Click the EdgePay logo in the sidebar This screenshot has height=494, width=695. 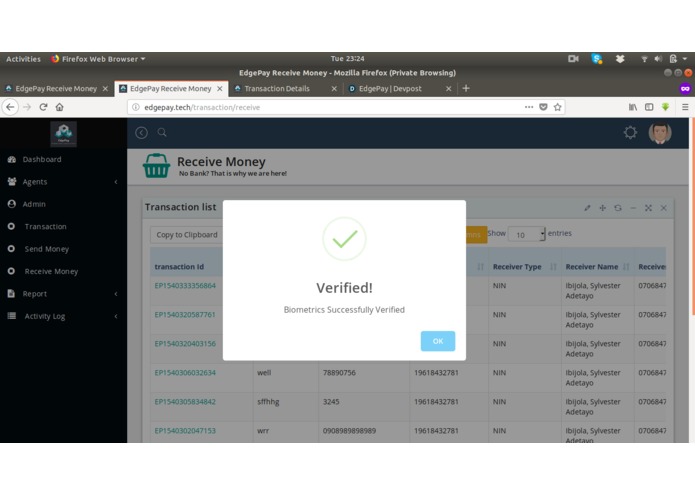(63, 133)
